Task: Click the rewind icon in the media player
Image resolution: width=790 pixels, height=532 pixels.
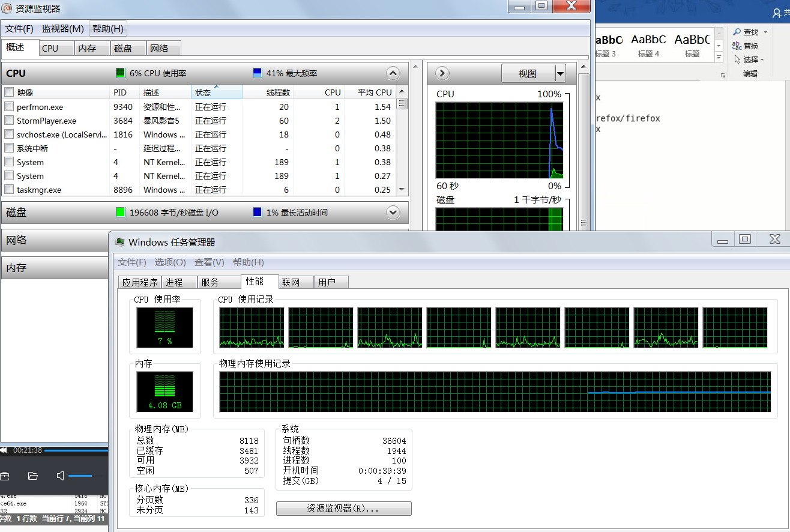Action: pyautogui.click(x=4, y=450)
